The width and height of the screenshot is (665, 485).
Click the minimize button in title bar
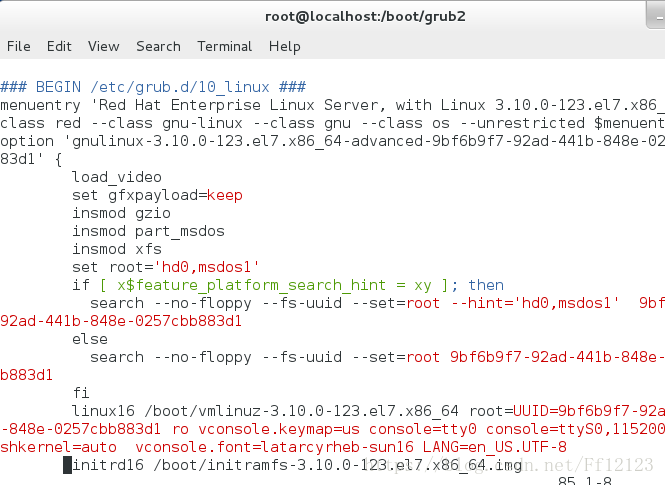pyautogui.click(x=657, y=16)
